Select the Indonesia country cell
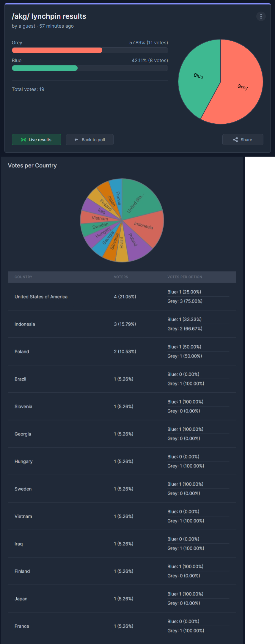The image size is (275, 644). [25, 324]
